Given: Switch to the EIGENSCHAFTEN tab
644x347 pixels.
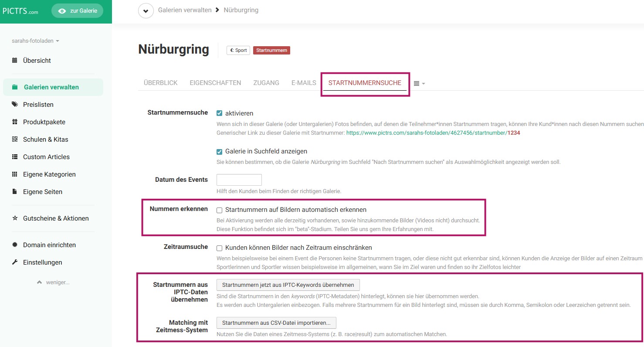Looking at the screenshot, I should pyautogui.click(x=215, y=83).
